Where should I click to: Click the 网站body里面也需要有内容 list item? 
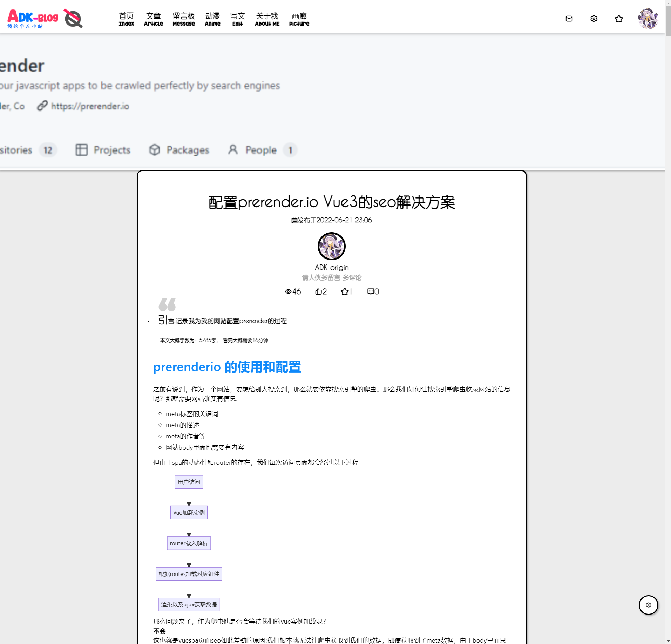coord(205,448)
